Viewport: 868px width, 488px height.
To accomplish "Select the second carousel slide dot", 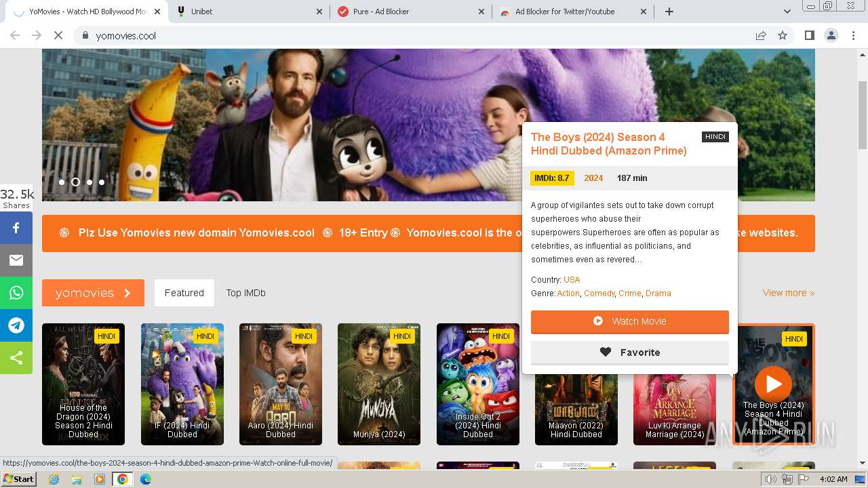I will pos(75,182).
